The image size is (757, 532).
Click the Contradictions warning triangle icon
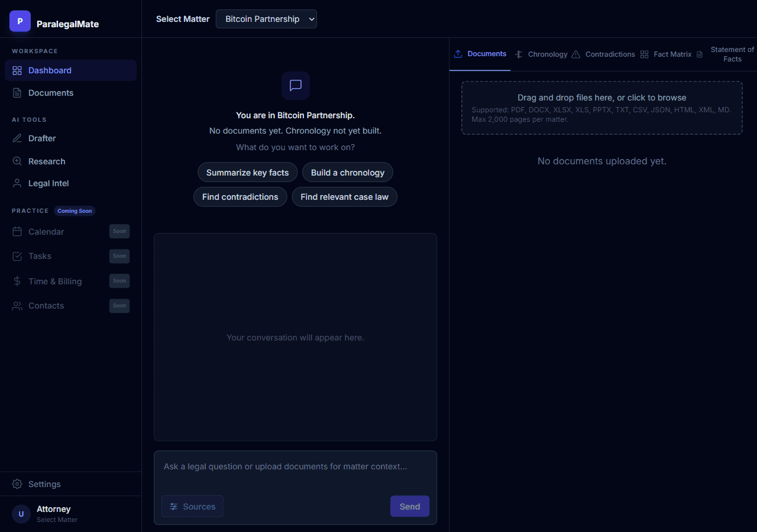[x=575, y=54]
